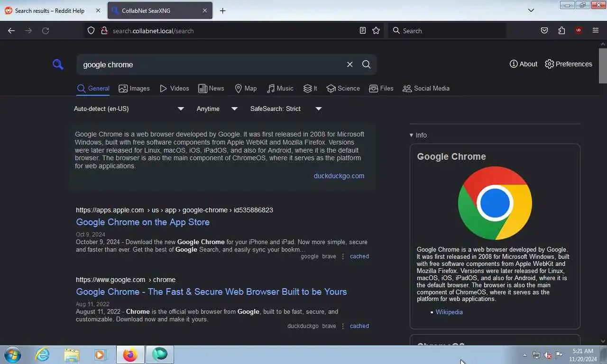
Task: Collapse the Info section
Action: 418,135
